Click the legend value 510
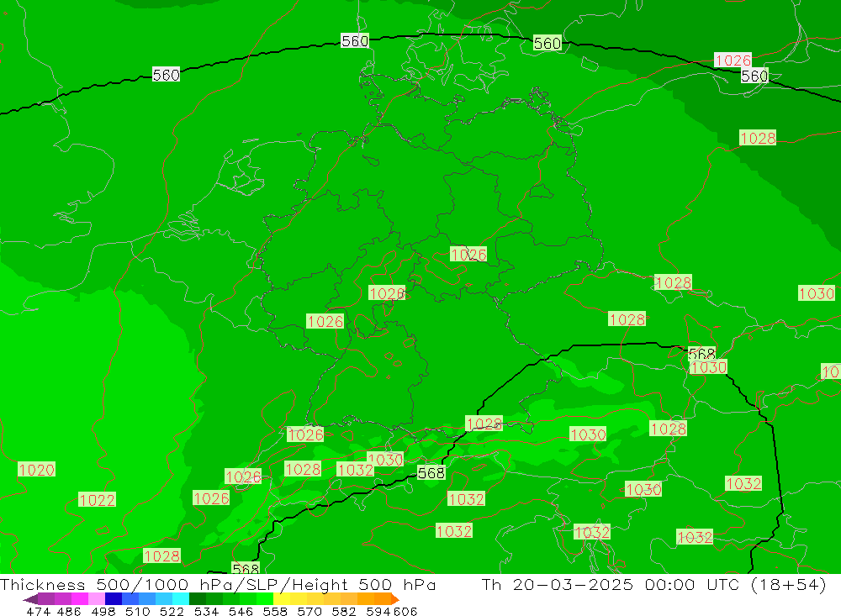The image size is (841, 616). click(137, 611)
